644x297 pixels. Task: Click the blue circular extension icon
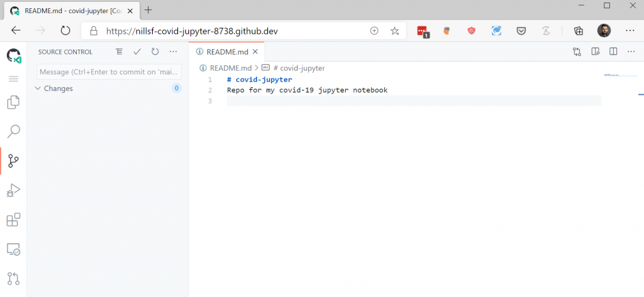coord(496,31)
